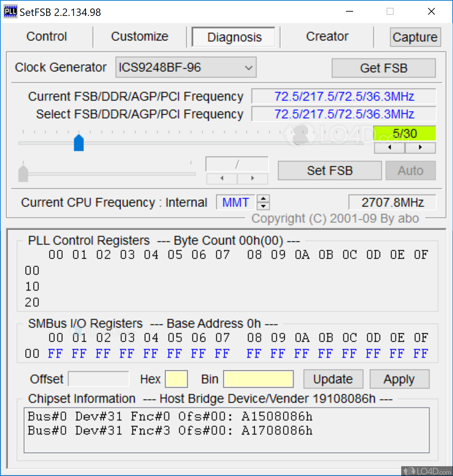Click the down arrow of the MMT spinner
Viewport: 453px width, 476px height.
point(263,206)
